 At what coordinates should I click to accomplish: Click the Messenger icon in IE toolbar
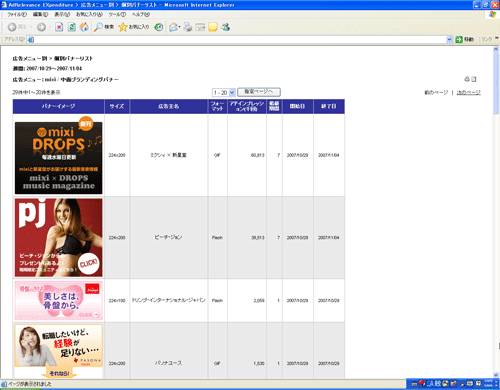click(x=226, y=27)
